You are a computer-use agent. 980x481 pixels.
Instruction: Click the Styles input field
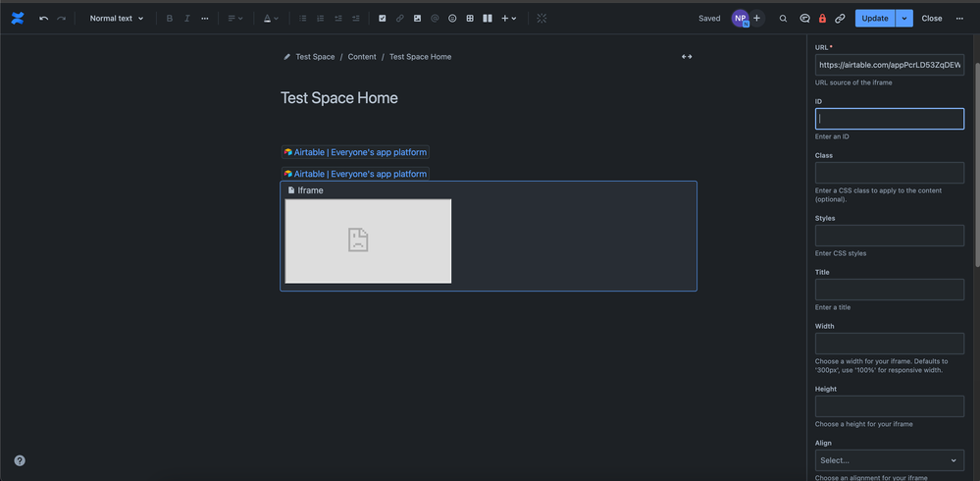pos(890,236)
